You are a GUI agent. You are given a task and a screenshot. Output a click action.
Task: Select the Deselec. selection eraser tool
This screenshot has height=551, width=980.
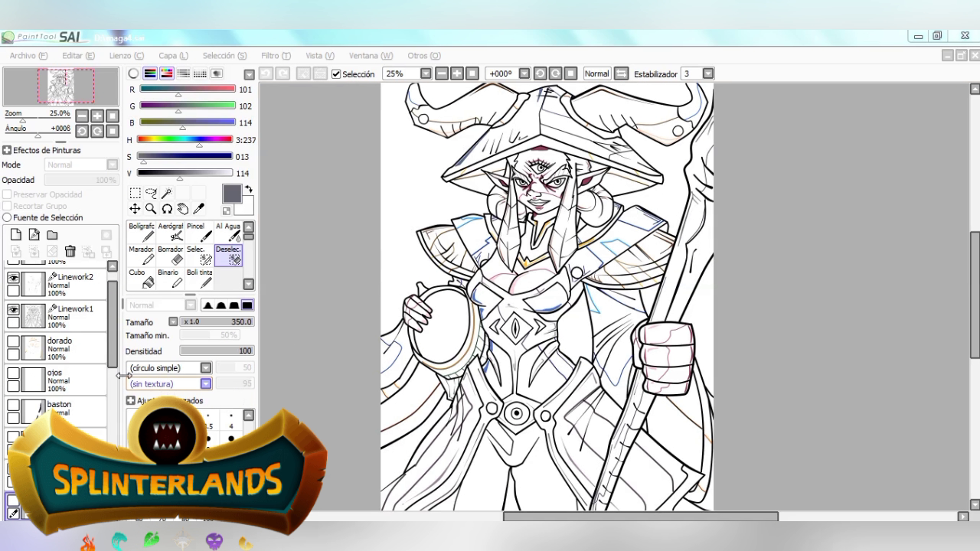point(228,256)
